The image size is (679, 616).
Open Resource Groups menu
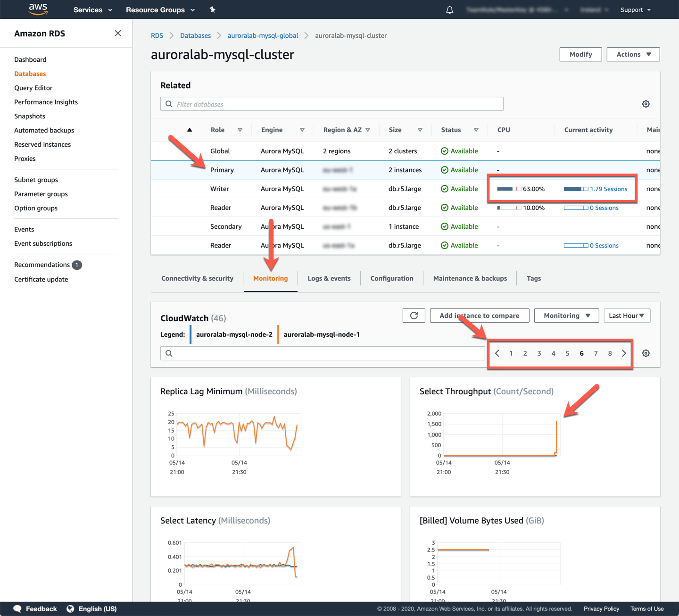coord(160,10)
